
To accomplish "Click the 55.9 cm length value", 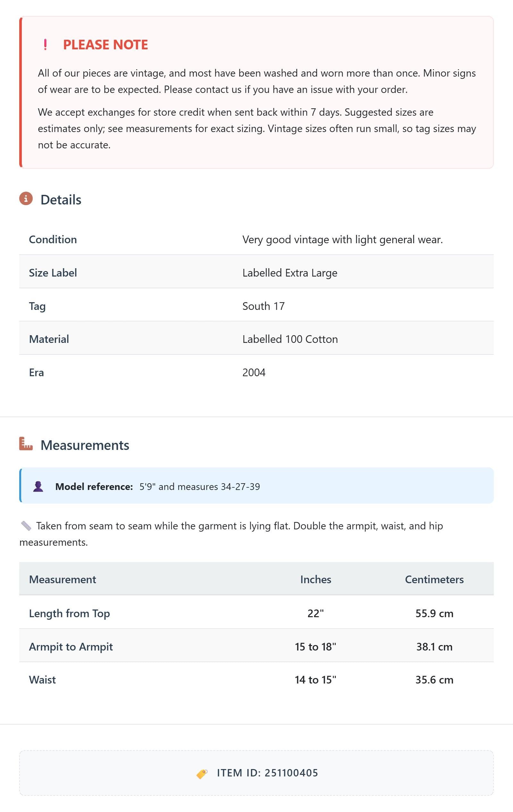I will click(434, 613).
